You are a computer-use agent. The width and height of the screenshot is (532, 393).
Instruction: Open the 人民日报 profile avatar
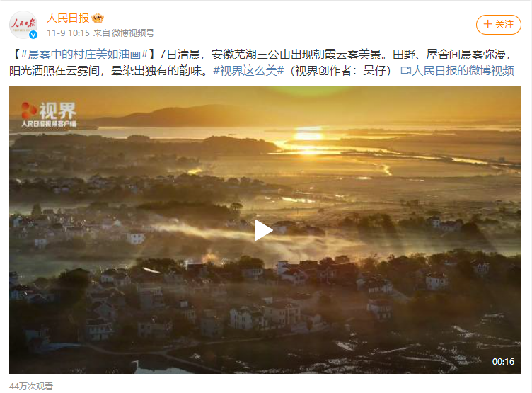[23, 25]
